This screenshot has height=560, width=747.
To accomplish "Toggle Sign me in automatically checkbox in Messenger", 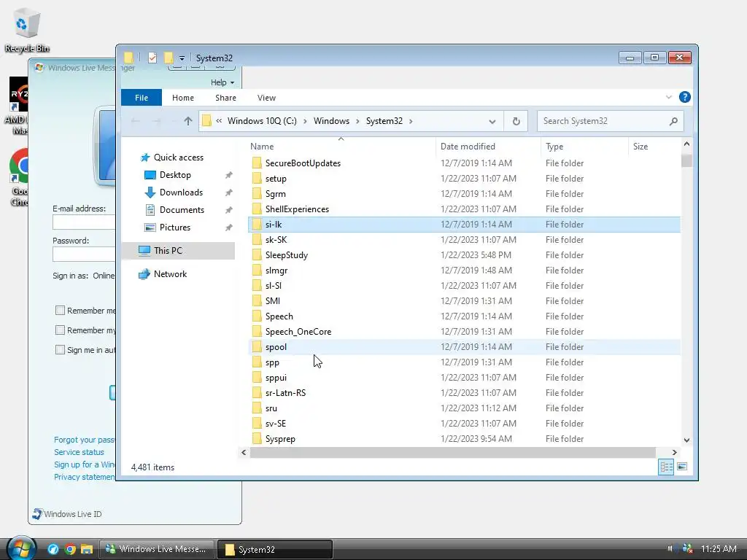I will pos(60,349).
